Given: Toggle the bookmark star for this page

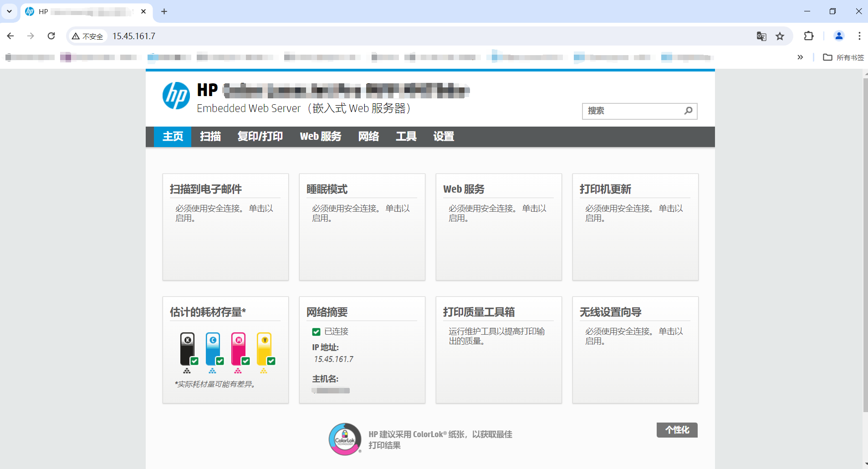Looking at the screenshot, I should (x=780, y=36).
